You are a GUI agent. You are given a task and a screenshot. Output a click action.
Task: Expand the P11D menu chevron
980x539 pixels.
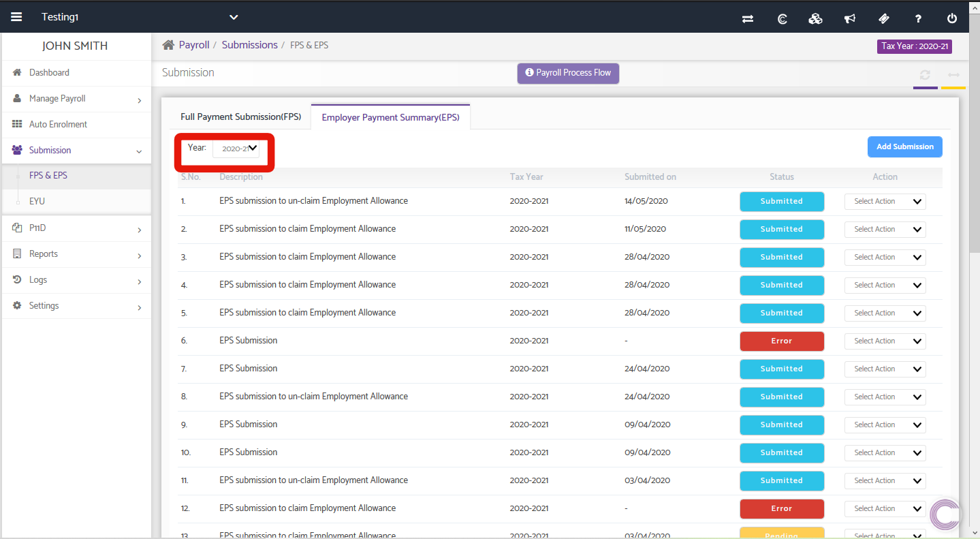coord(139,230)
